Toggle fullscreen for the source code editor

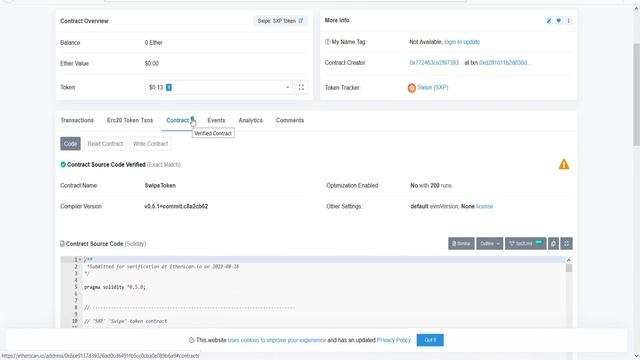tap(567, 244)
